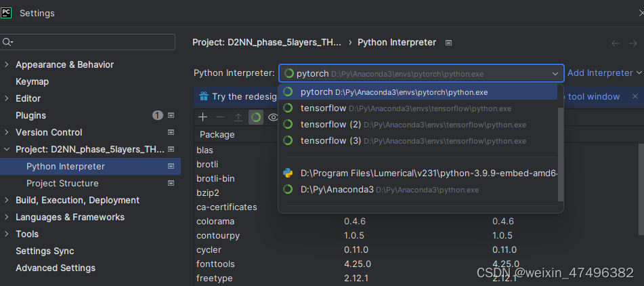Click the back navigation arrow

(x=615, y=43)
